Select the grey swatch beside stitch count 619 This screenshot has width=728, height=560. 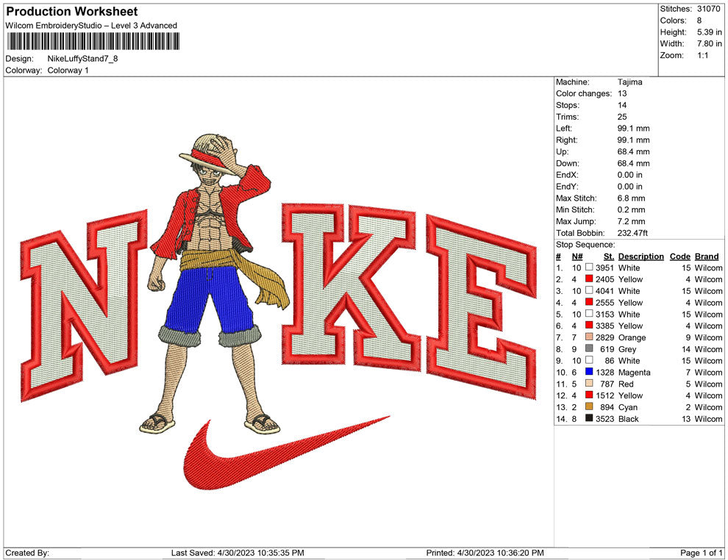(x=589, y=348)
